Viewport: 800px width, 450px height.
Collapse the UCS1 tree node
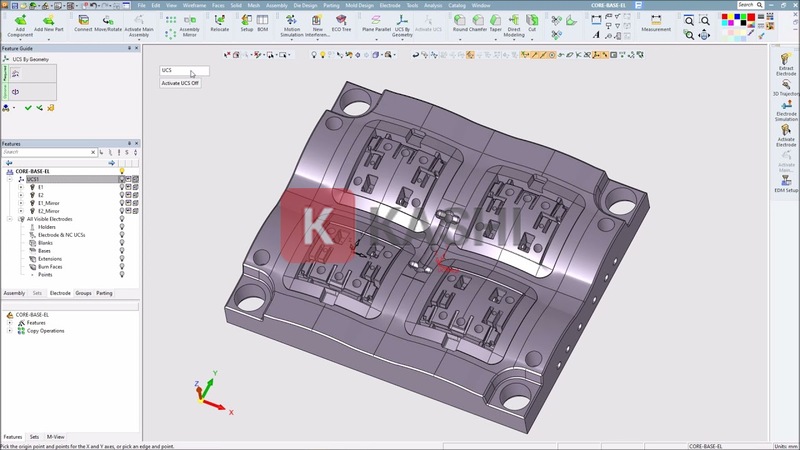[10, 179]
